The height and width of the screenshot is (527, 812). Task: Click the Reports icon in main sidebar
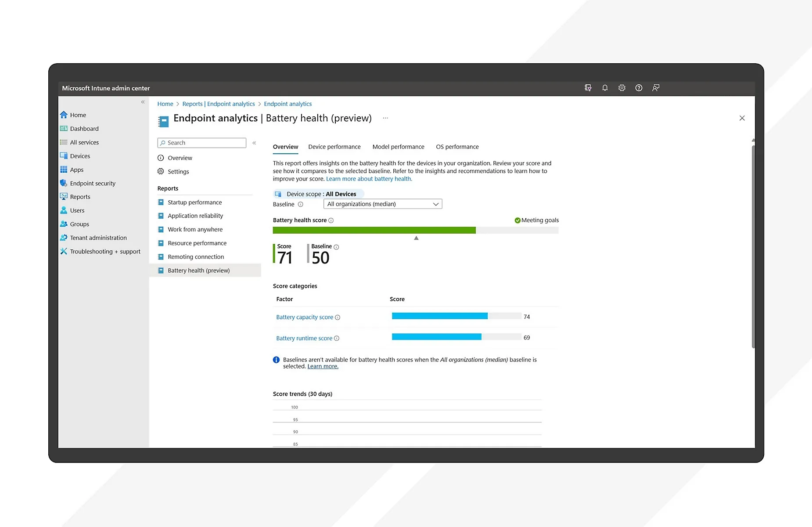(64, 197)
